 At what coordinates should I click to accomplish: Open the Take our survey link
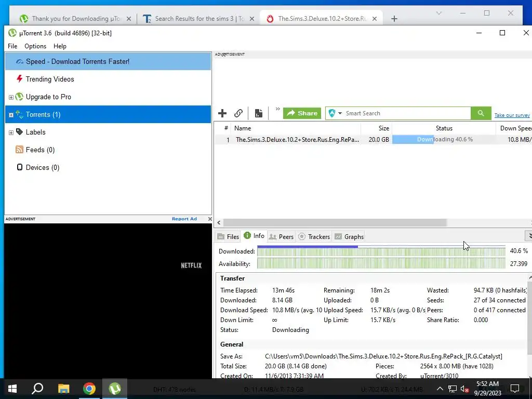pos(512,115)
